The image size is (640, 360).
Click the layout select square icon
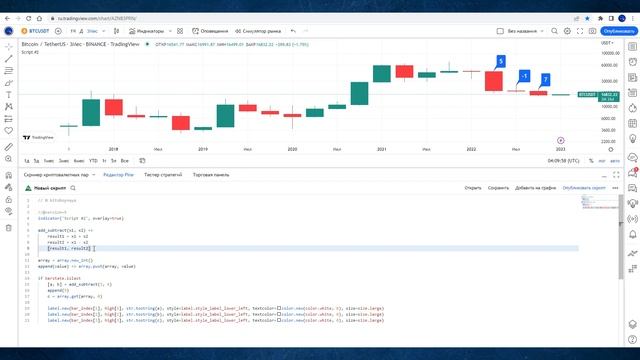coord(500,31)
